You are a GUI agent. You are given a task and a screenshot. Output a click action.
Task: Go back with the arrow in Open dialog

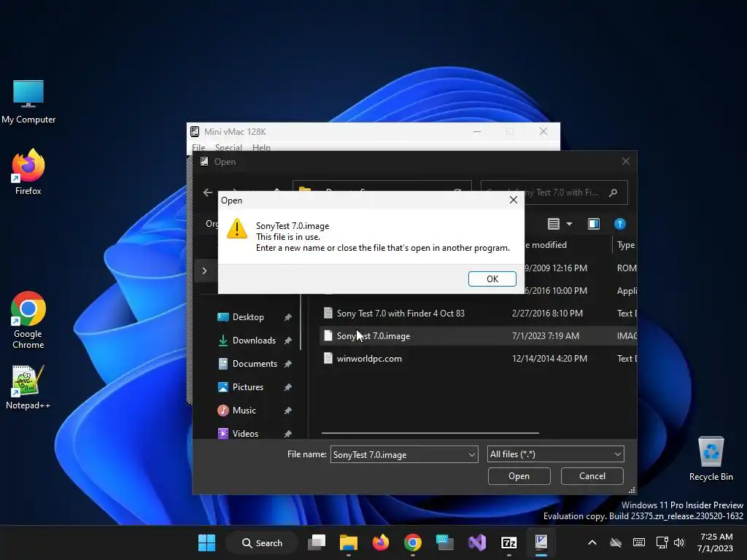tap(208, 192)
